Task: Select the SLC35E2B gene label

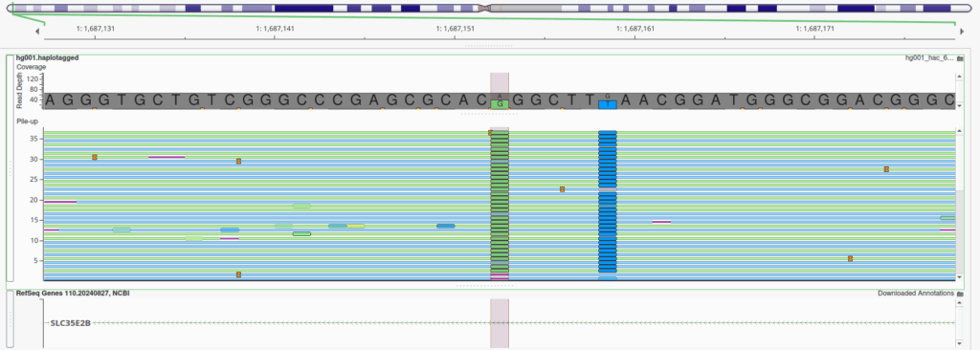Action: [x=71, y=322]
